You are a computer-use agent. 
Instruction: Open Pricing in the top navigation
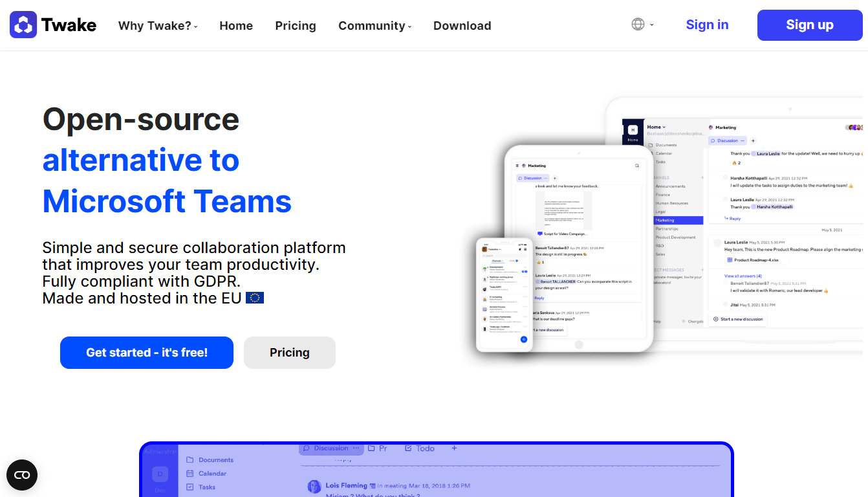click(296, 26)
